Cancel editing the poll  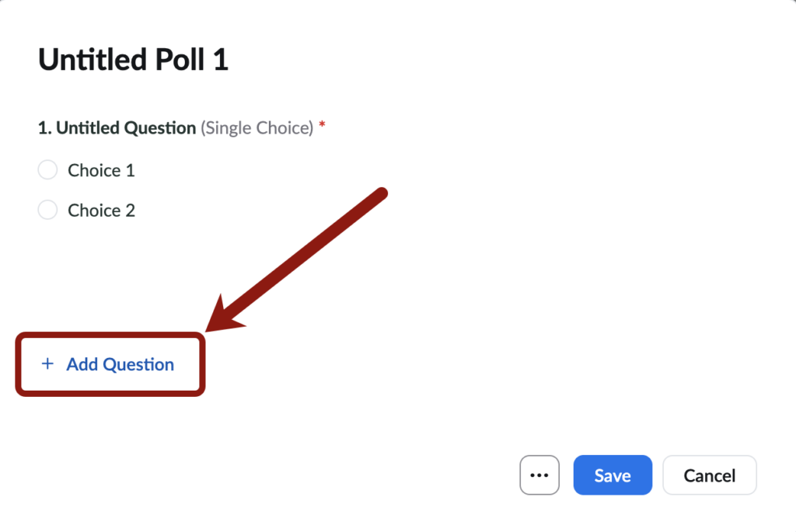pos(709,475)
